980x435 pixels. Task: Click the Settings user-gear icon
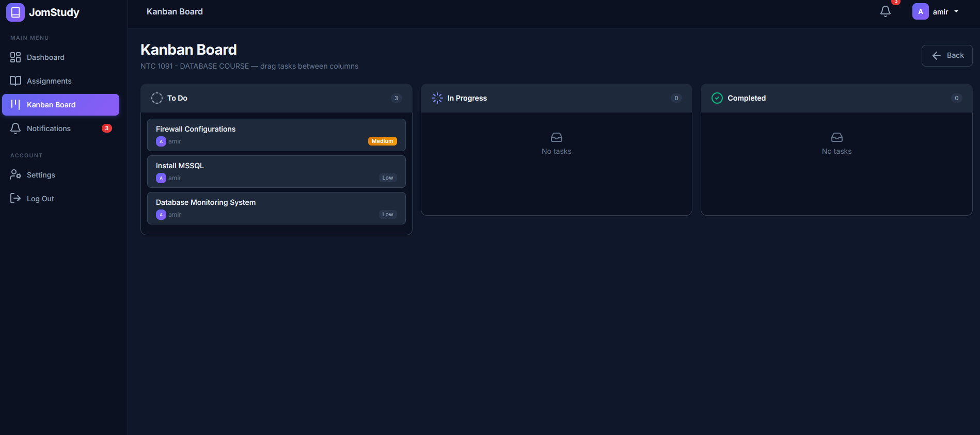15,175
